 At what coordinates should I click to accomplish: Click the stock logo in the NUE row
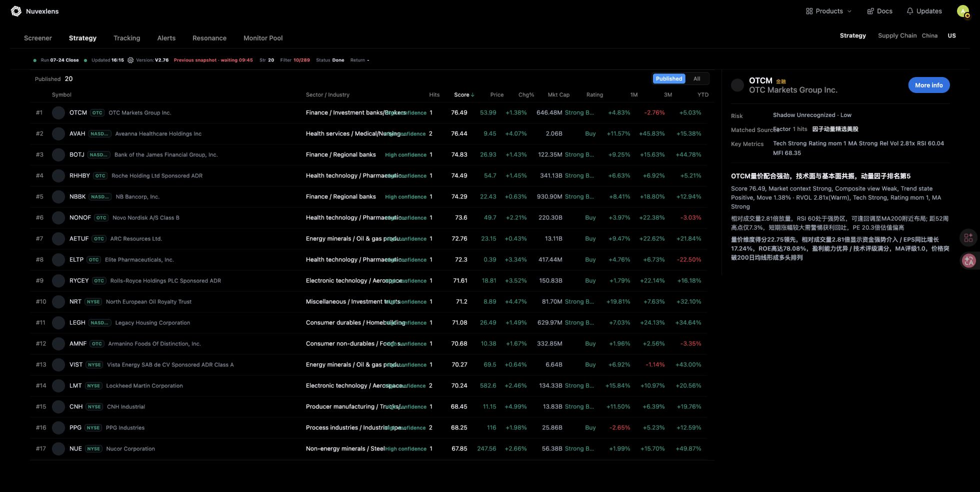pyautogui.click(x=58, y=448)
